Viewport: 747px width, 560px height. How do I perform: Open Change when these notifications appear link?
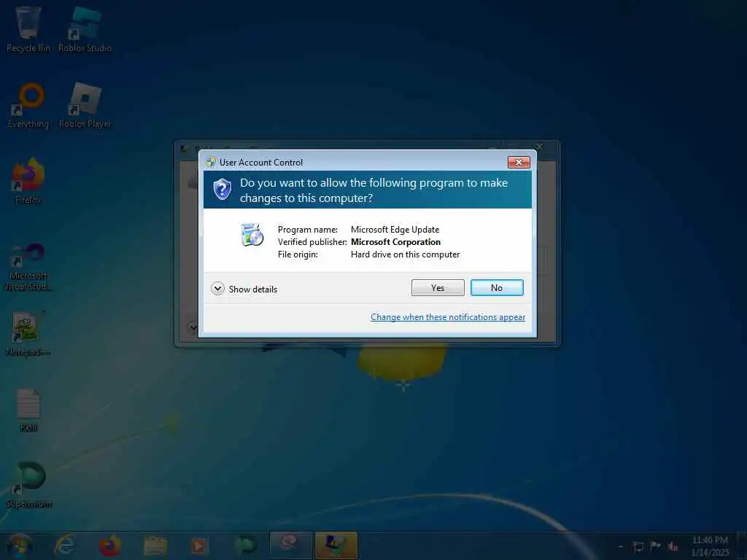pyautogui.click(x=448, y=317)
